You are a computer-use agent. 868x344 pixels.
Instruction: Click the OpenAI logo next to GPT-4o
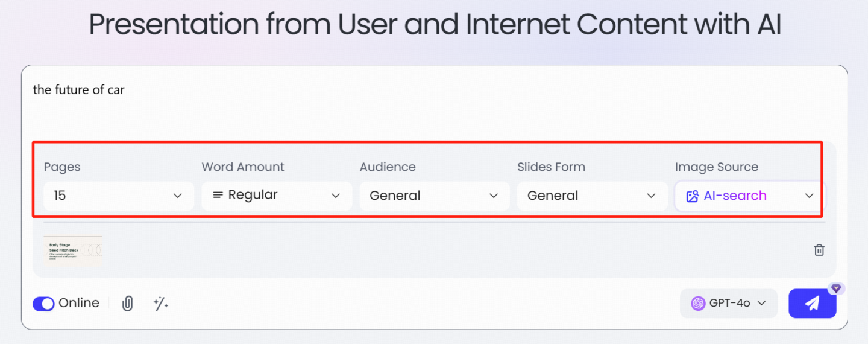pyautogui.click(x=698, y=303)
